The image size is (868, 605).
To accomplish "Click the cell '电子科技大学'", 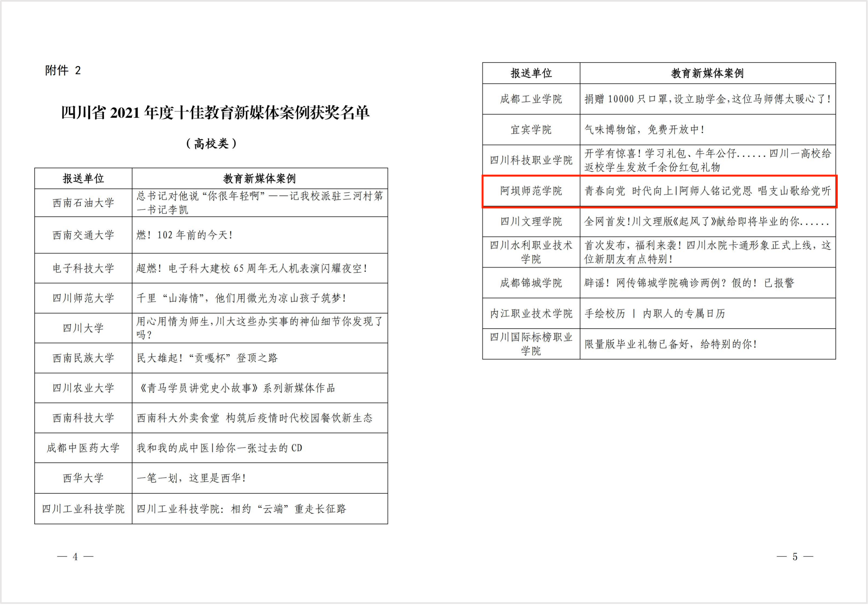I will pos(83,268).
